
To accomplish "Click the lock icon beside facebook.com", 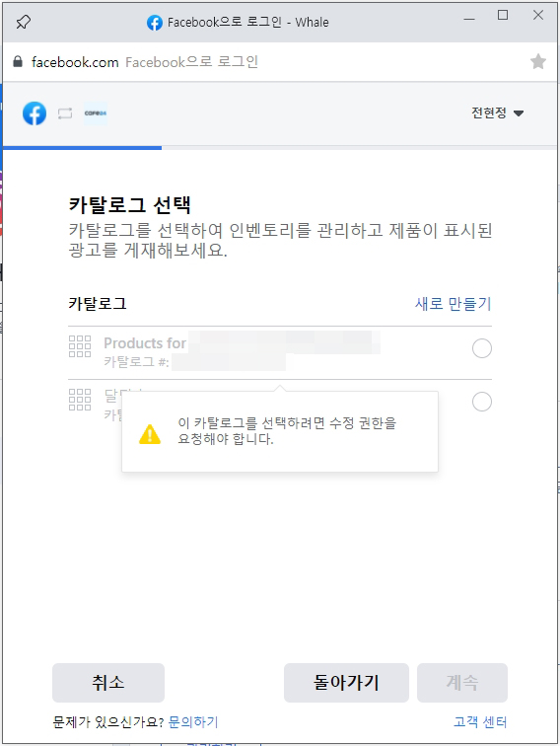I will [x=18, y=61].
